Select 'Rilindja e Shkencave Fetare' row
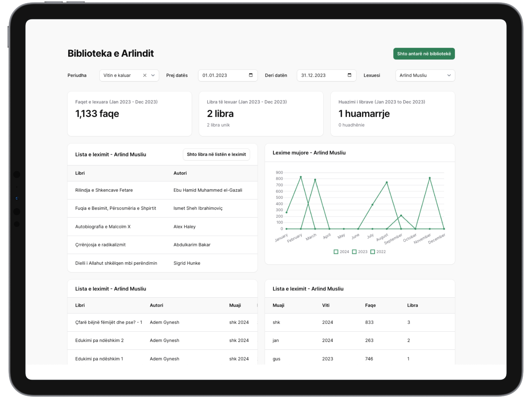The width and height of the screenshot is (532, 399). click(104, 190)
